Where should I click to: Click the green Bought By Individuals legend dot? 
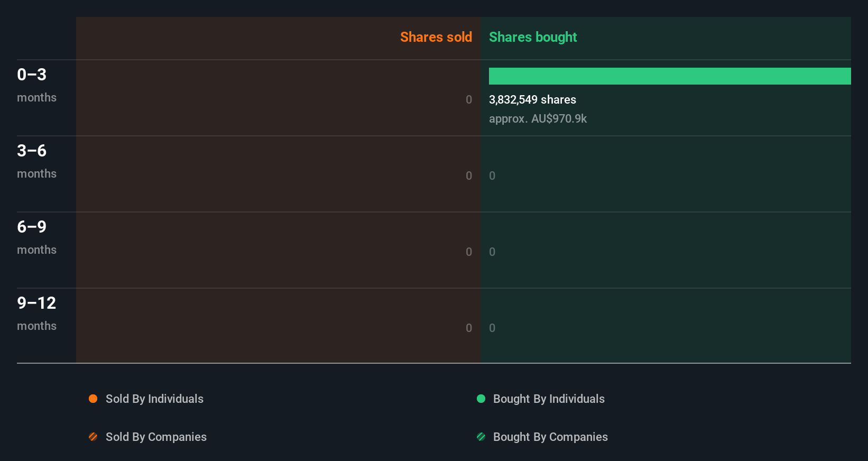pyautogui.click(x=481, y=399)
